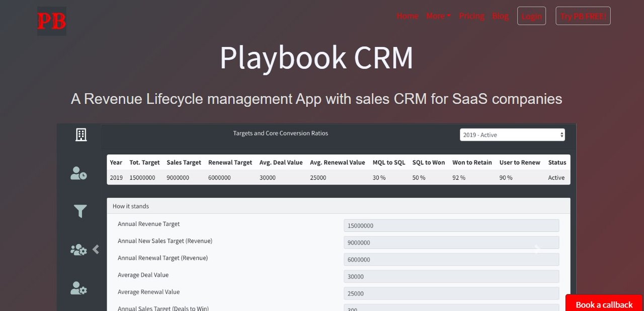The image size is (644, 311).
Task: Open the Blog link
Action: tap(501, 16)
